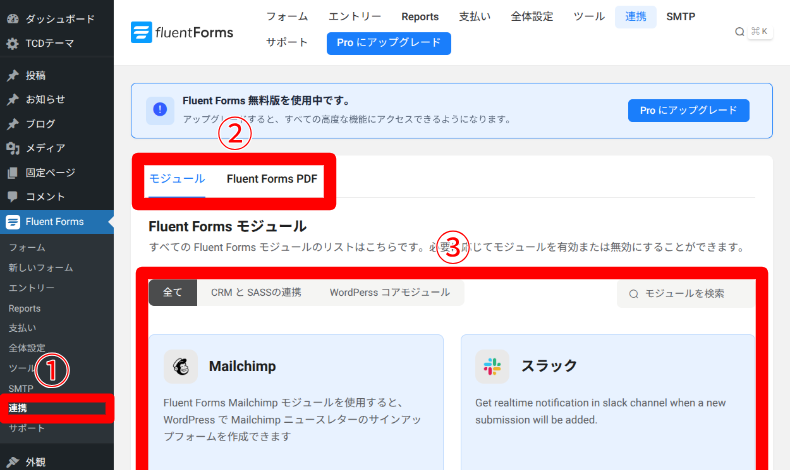Image resolution: width=790 pixels, height=470 pixels.
Task: Open 支払い in top navigation
Action: coord(474,17)
